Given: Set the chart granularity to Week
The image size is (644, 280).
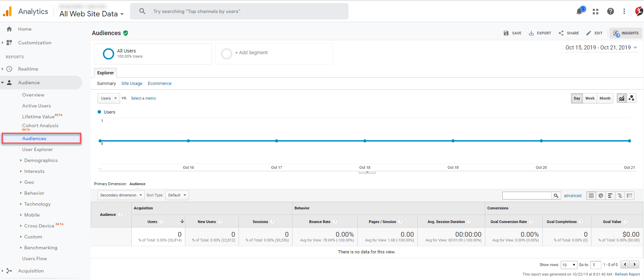Looking at the screenshot, I should coord(590,98).
